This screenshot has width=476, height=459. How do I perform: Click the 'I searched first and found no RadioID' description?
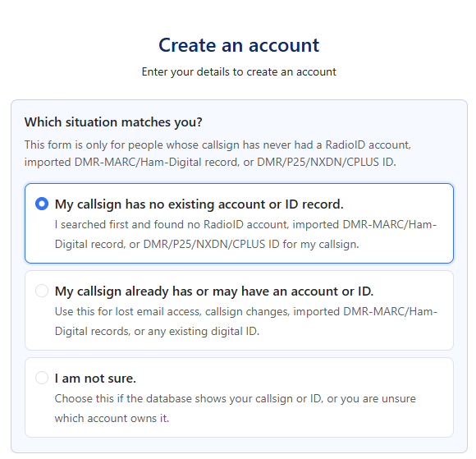(x=245, y=234)
